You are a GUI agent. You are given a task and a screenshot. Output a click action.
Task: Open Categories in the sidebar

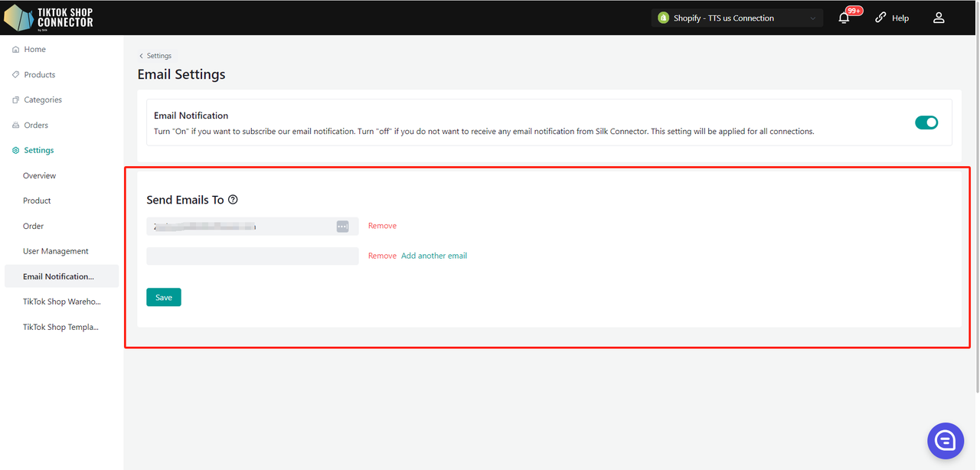pyautogui.click(x=42, y=100)
